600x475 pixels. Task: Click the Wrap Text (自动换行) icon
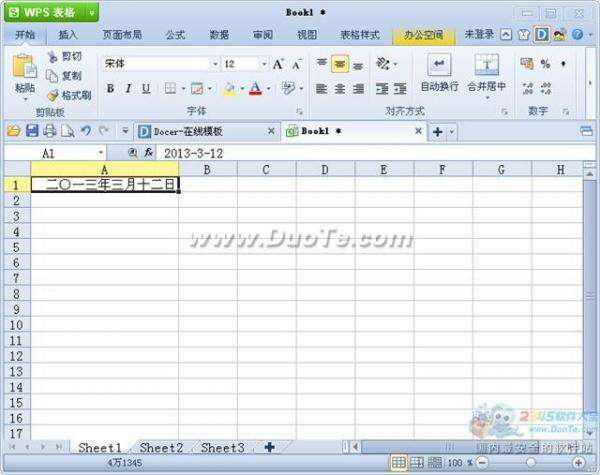click(439, 65)
